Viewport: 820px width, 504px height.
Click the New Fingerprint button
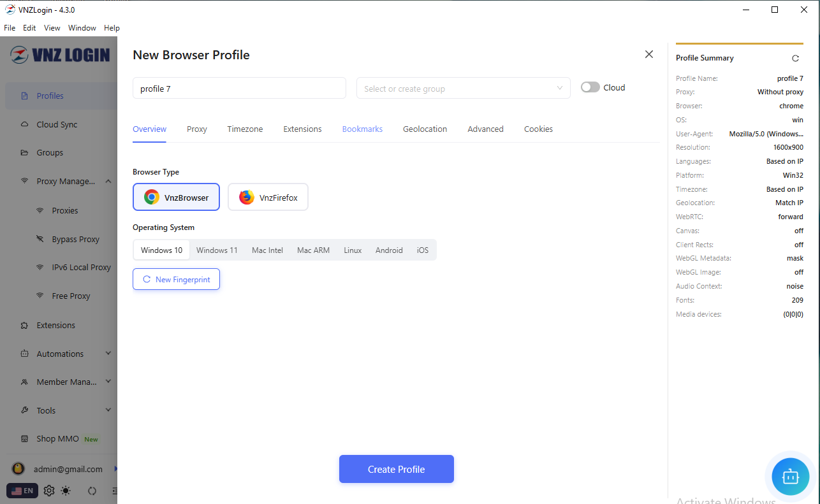(x=176, y=279)
